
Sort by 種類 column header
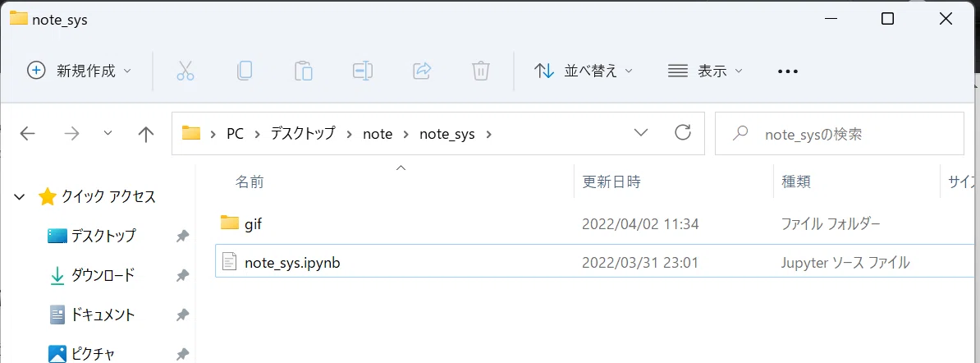click(x=795, y=182)
